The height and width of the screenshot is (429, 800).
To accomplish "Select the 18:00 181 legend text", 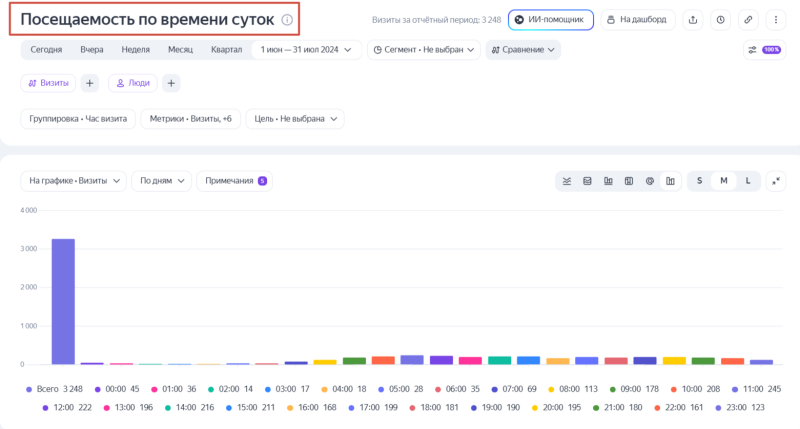I will click(x=439, y=408).
